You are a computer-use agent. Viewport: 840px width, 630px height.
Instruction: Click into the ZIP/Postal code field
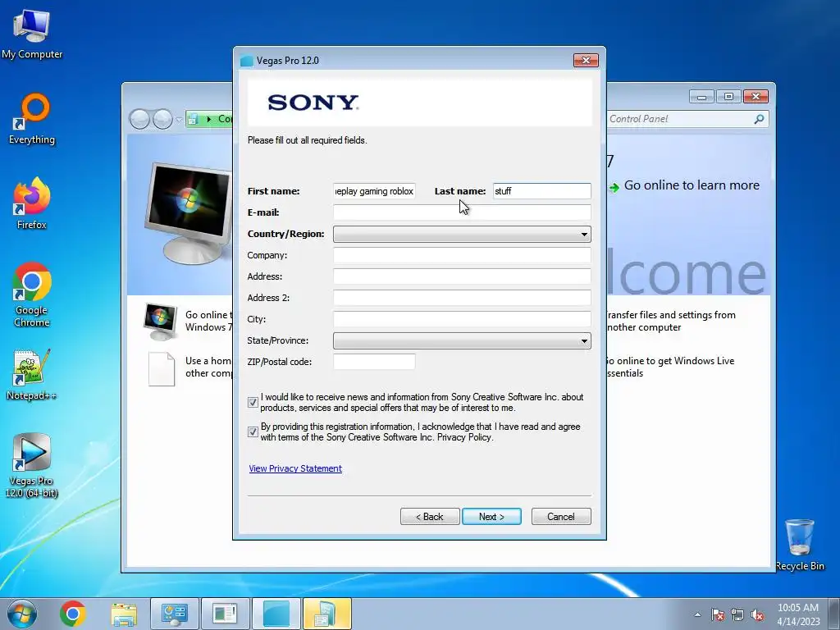coord(374,362)
